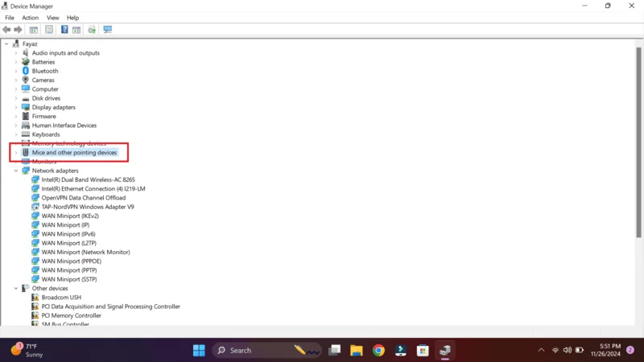Image resolution: width=644 pixels, height=362 pixels.
Task: Open File Explorer from the taskbar
Action: [356, 350]
